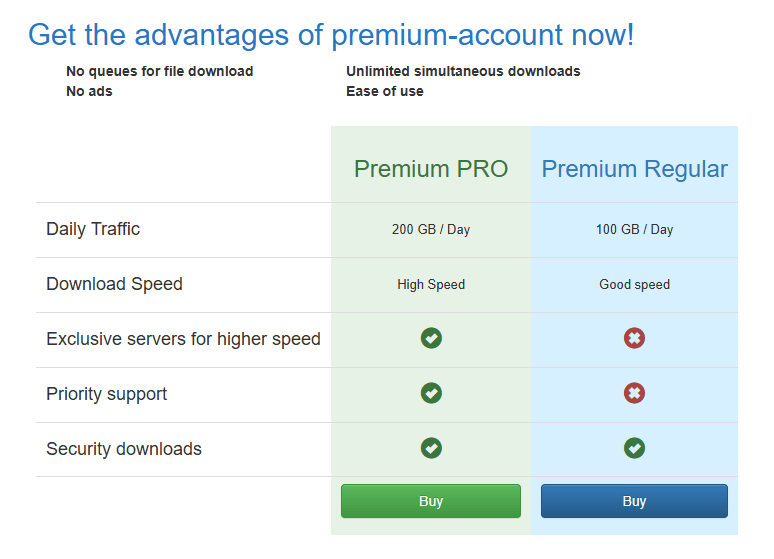Click the green Buy button for Premium PRO

pos(431,501)
